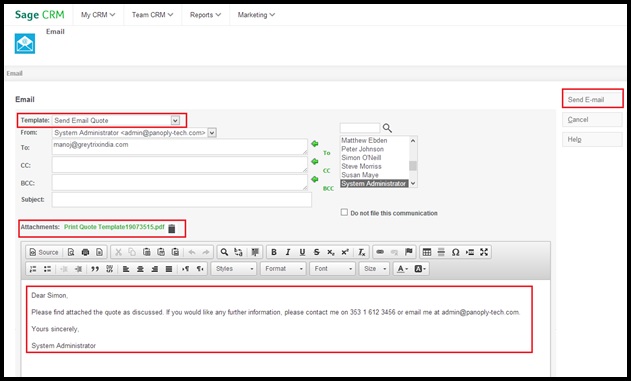The width and height of the screenshot is (631, 381).
Task: Click the Insert Page Break icon
Action: coord(470,252)
